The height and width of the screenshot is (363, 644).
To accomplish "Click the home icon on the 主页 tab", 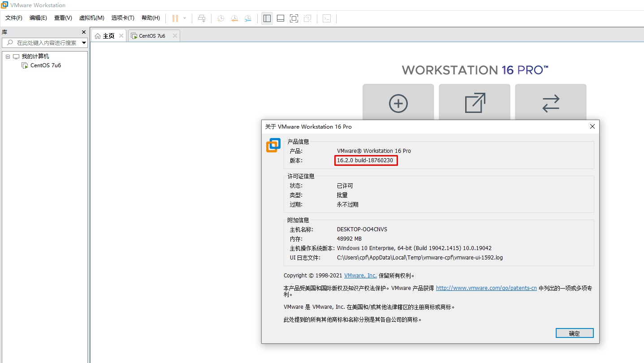I will click(x=98, y=36).
